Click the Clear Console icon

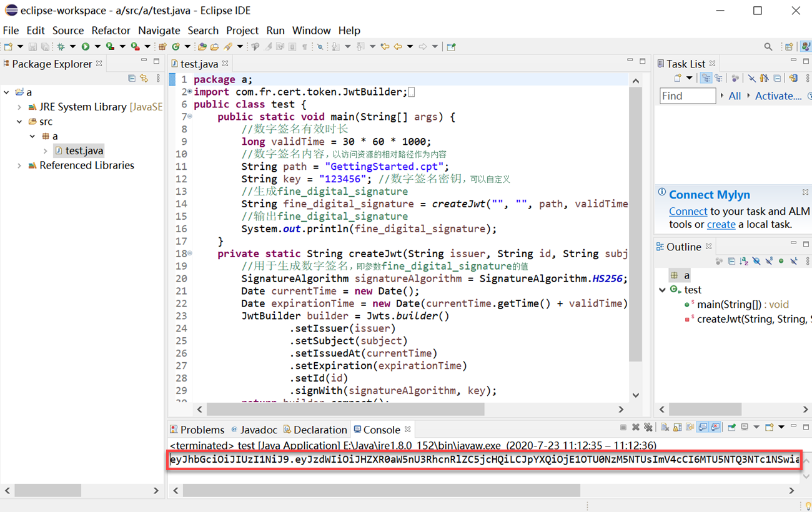point(665,428)
